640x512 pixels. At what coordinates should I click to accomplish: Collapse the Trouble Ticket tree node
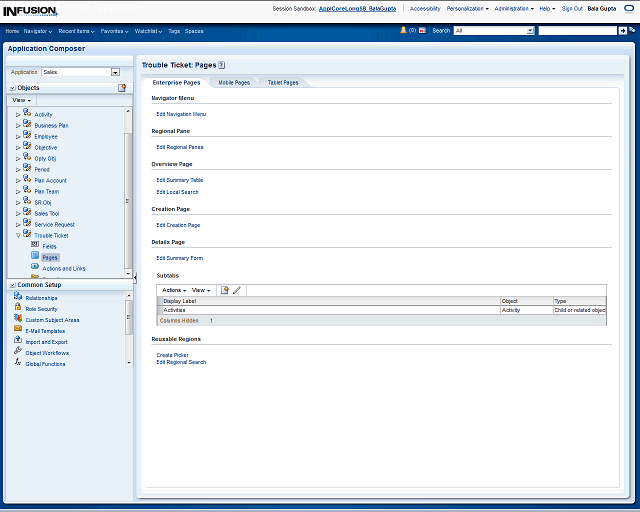18,235
